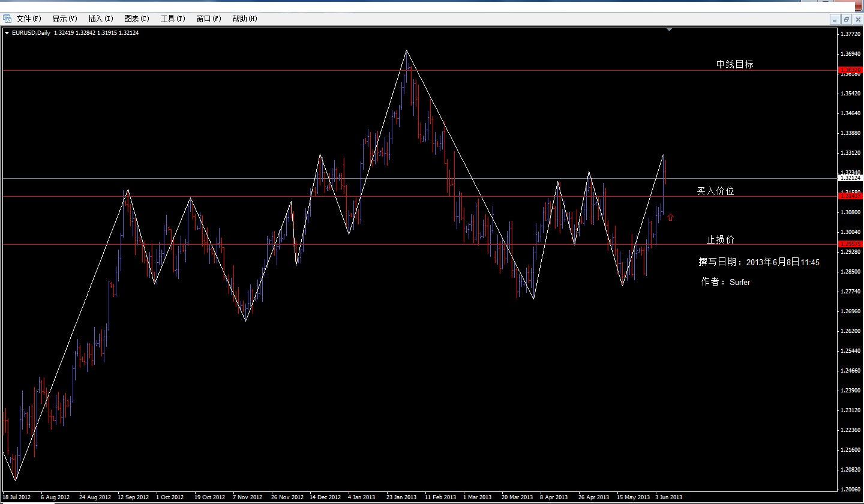This screenshot has height=504, width=864.
Task: Click the 3 Jun 2013 date label
Action: coord(668,497)
